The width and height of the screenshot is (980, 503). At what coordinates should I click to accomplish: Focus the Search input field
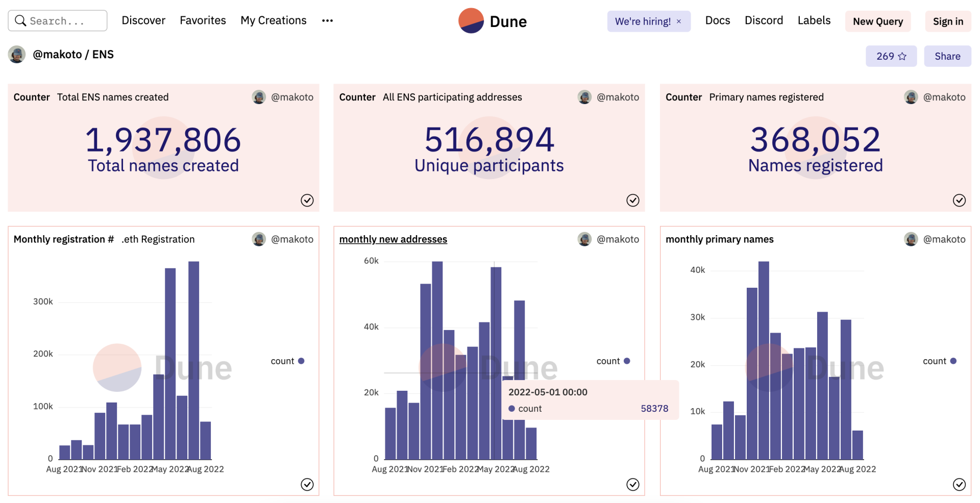58,21
